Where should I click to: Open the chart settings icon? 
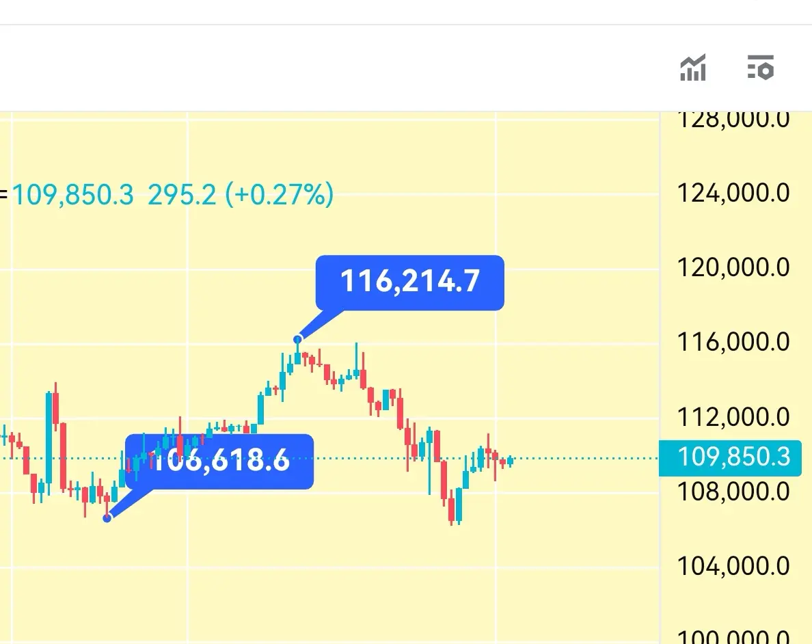tap(760, 68)
